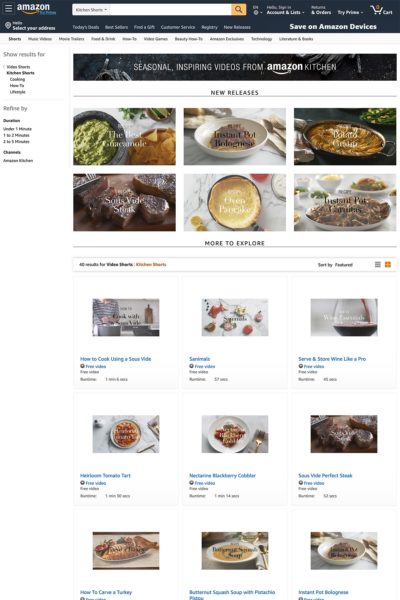
Task: Expand the Kitchen Shorts search category dropdown
Action: coord(91,10)
